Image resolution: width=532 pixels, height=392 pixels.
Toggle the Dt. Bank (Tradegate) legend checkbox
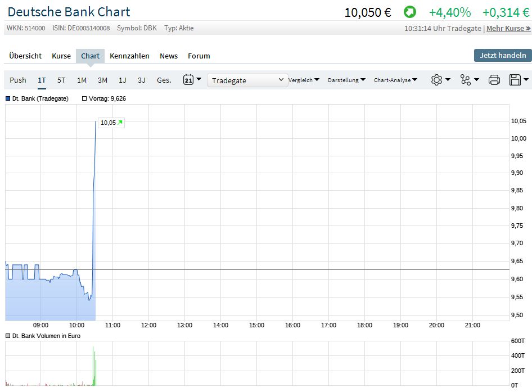[7, 98]
